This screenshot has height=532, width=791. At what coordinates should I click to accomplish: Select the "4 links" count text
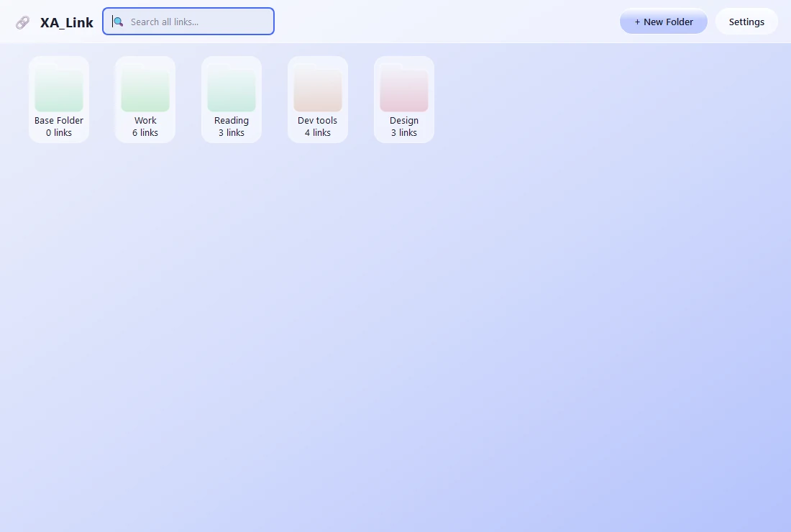[x=318, y=132]
